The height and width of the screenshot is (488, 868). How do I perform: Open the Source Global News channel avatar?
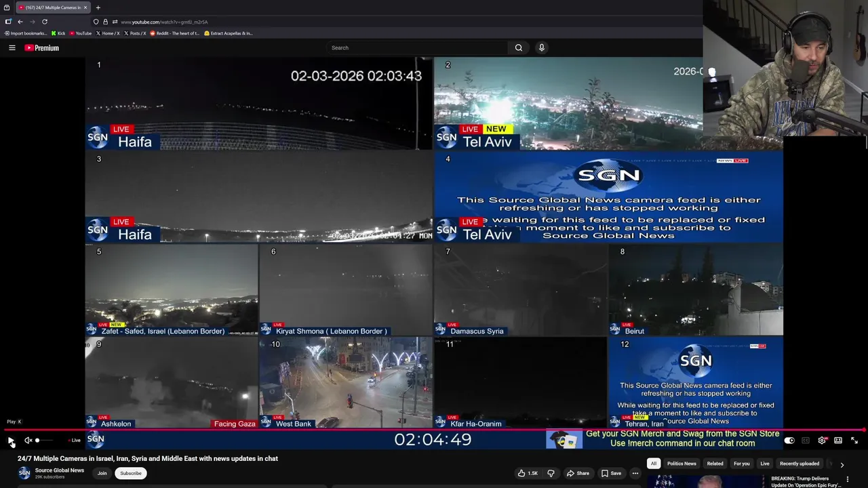[24, 473]
